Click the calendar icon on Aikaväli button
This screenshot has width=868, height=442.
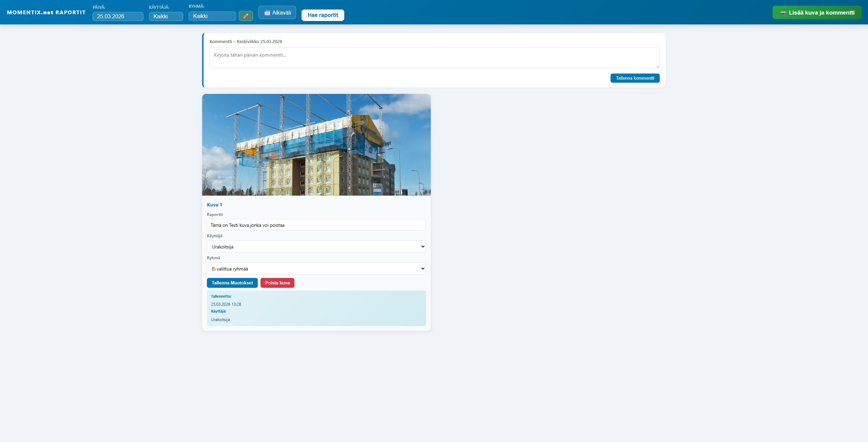267,13
